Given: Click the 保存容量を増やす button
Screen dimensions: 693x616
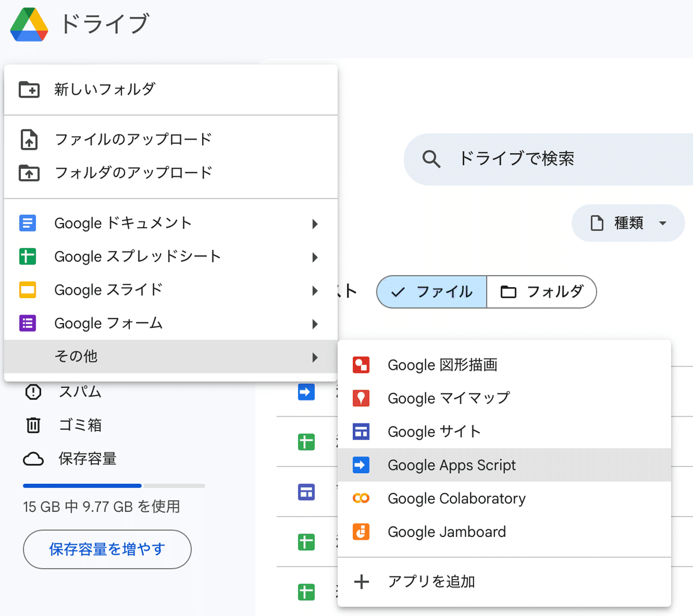Looking at the screenshot, I should (107, 550).
